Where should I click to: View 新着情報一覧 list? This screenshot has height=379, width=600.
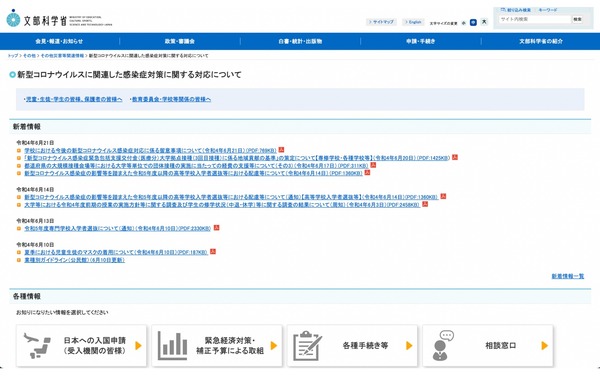568,276
